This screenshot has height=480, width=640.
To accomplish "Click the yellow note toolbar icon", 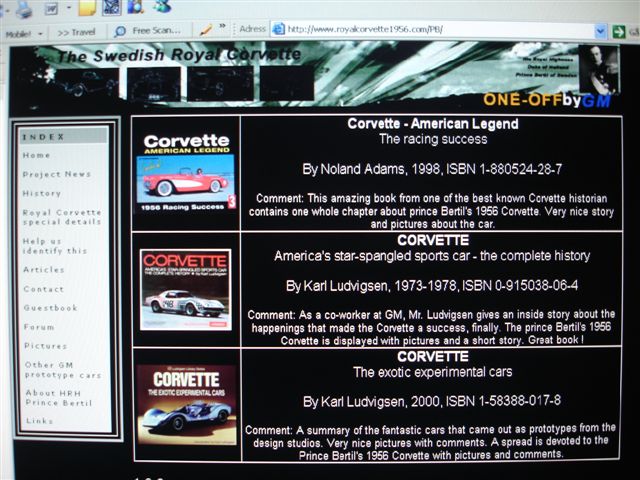I will pos(87,7).
